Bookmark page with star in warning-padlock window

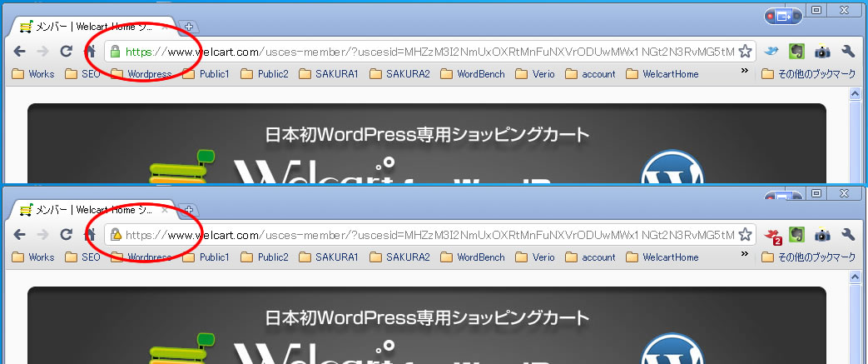745,235
